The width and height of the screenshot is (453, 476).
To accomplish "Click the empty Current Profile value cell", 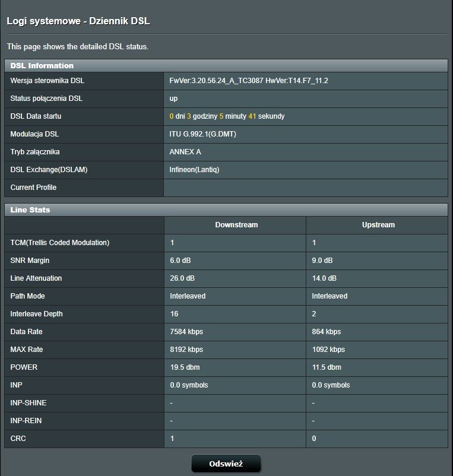I will (x=305, y=188).
